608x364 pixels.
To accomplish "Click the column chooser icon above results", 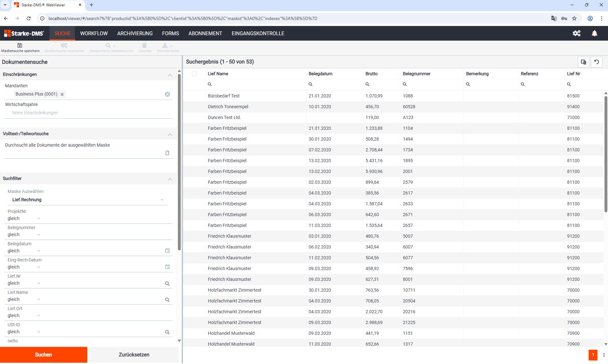I will 583,62.
